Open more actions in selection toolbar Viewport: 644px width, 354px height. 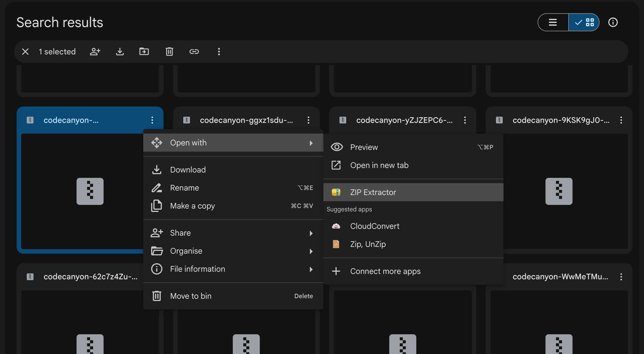[x=219, y=52]
